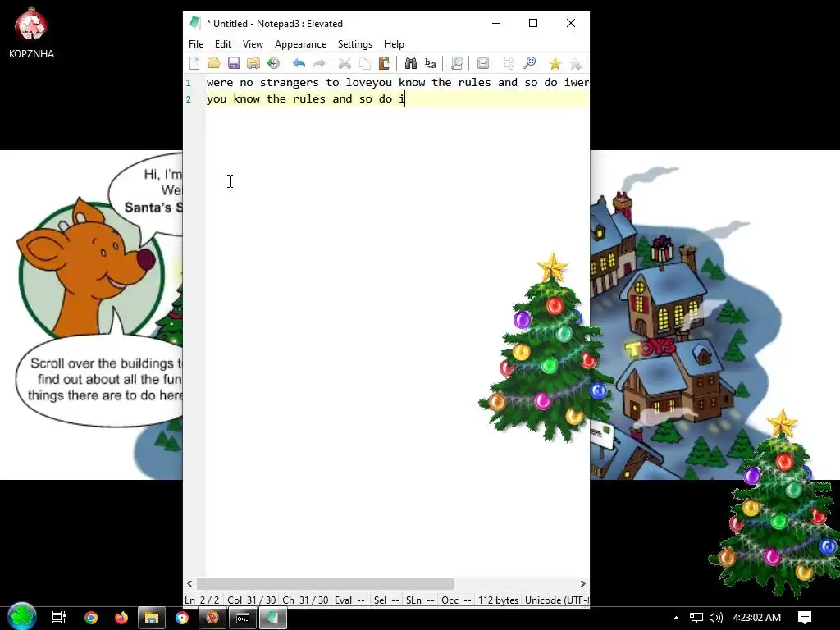Open Task View on the taskbar

pos(59,618)
